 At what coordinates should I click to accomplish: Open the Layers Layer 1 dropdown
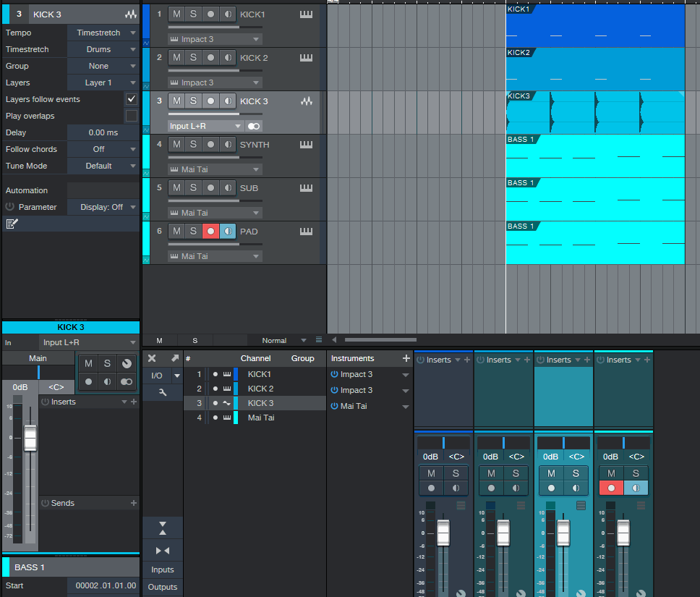coord(103,82)
